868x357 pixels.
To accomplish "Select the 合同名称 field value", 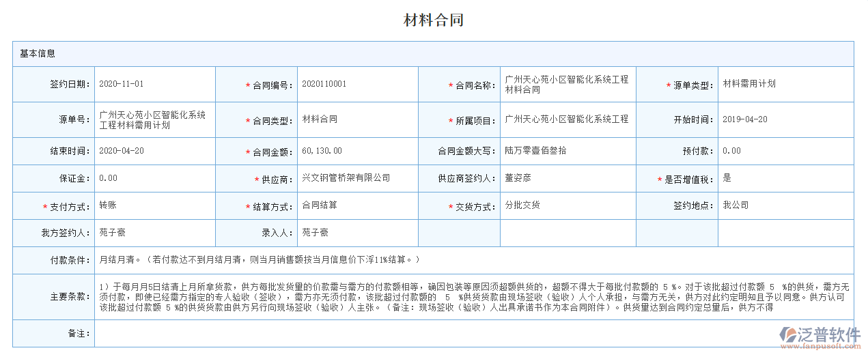I will click(x=566, y=84).
